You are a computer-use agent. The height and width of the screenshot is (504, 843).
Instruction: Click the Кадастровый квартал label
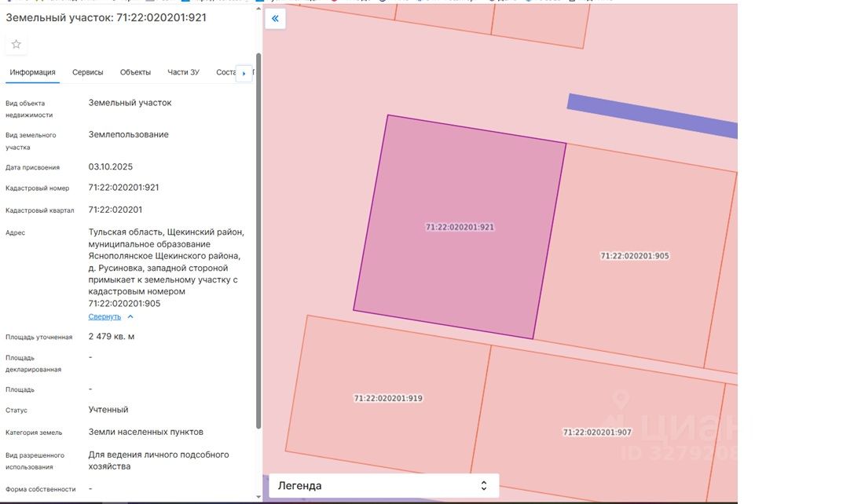point(40,210)
